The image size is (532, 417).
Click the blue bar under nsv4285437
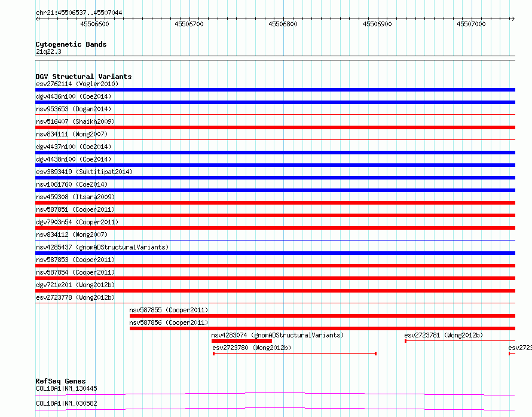[x=275, y=253]
